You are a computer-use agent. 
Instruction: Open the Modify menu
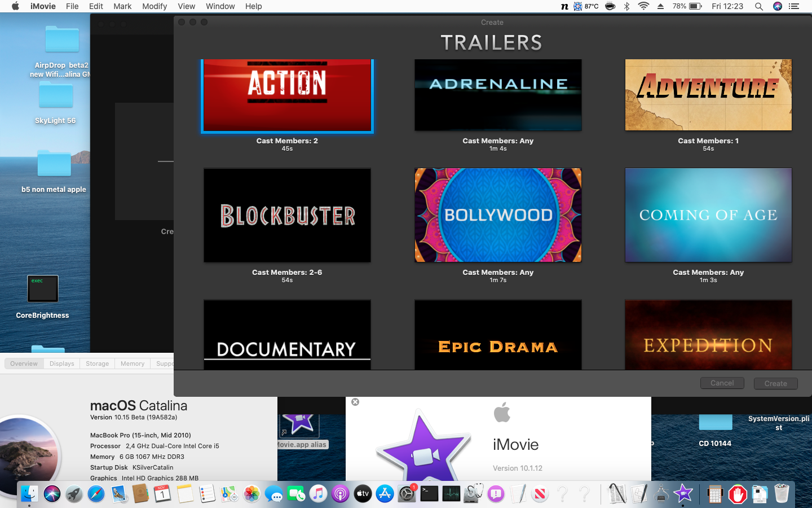point(155,6)
